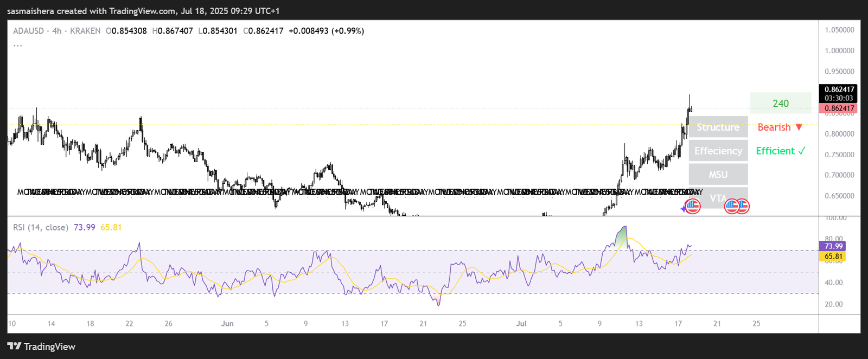868x359 pixels.
Task: Click the 0.950000 price scale label
Action: pyautogui.click(x=839, y=72)
